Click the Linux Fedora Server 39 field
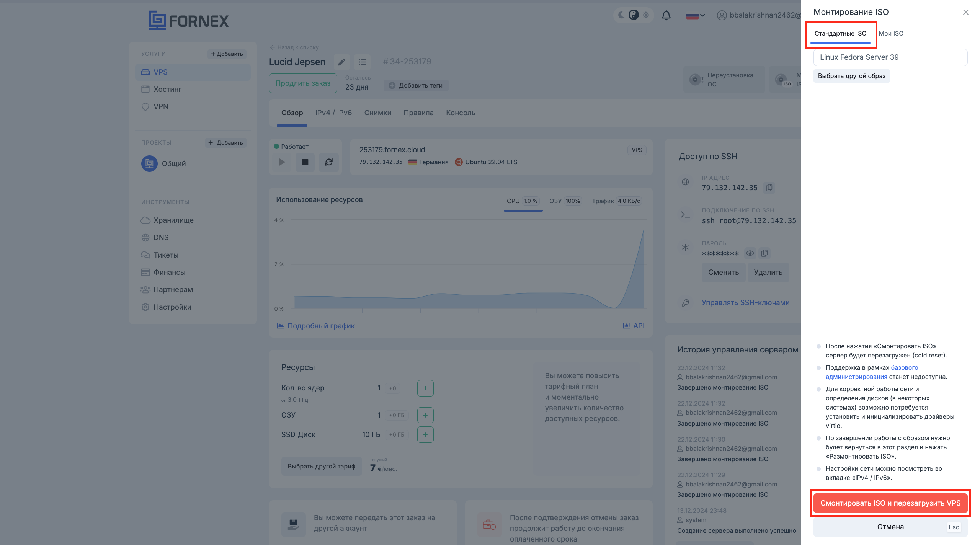The image size is (980, 545). [x=890, y=57]
